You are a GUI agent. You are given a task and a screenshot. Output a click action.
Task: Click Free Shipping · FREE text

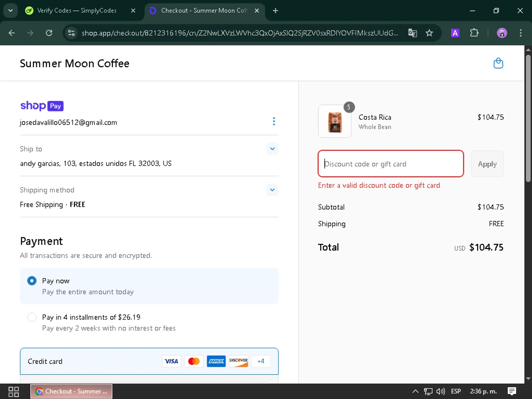(52, 205)
